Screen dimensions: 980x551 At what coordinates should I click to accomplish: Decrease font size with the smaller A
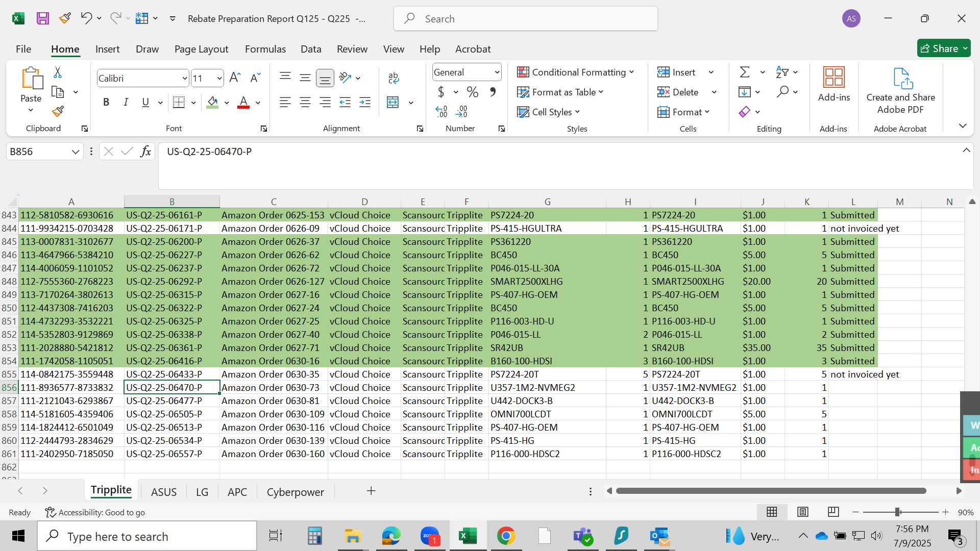point(255,78)
